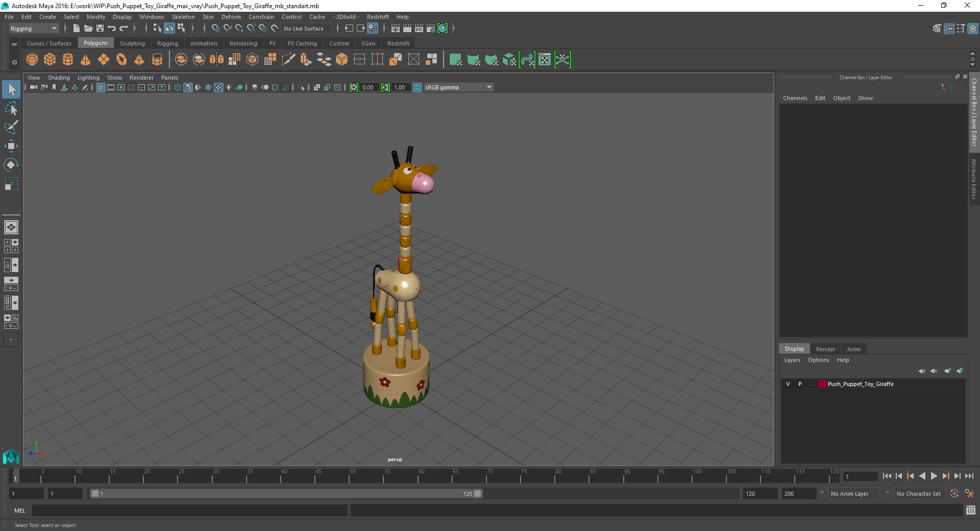Open the shelf options gear menu
The width and height of the screenshot is (980, 531).
[x=14, y=62]
